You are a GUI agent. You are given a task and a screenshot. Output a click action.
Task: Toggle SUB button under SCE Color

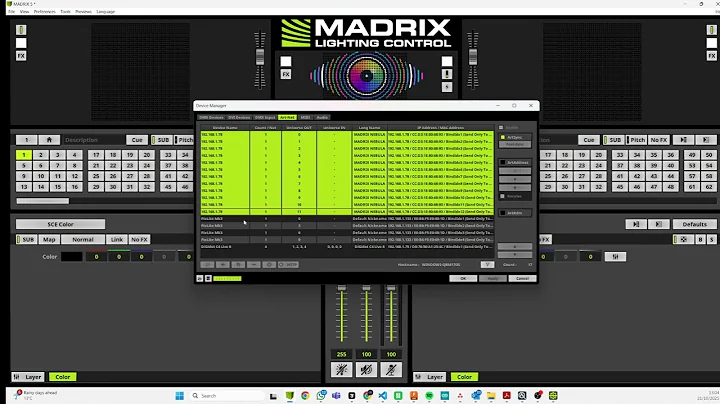[26, 239]
